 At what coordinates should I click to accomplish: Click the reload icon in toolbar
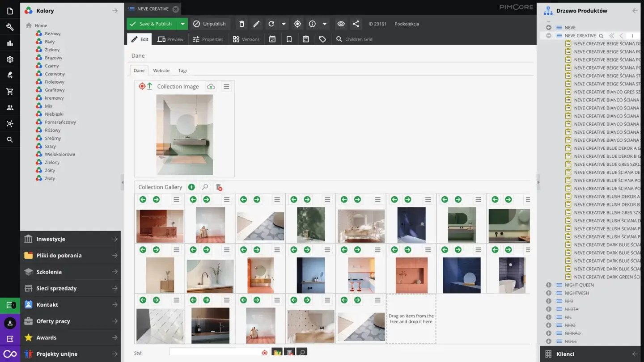pos(271,24)
